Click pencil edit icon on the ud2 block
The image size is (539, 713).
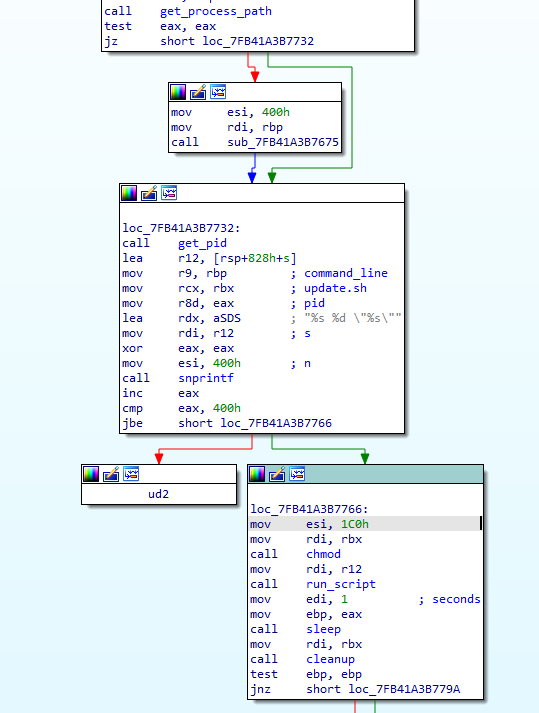pos(111,474)
